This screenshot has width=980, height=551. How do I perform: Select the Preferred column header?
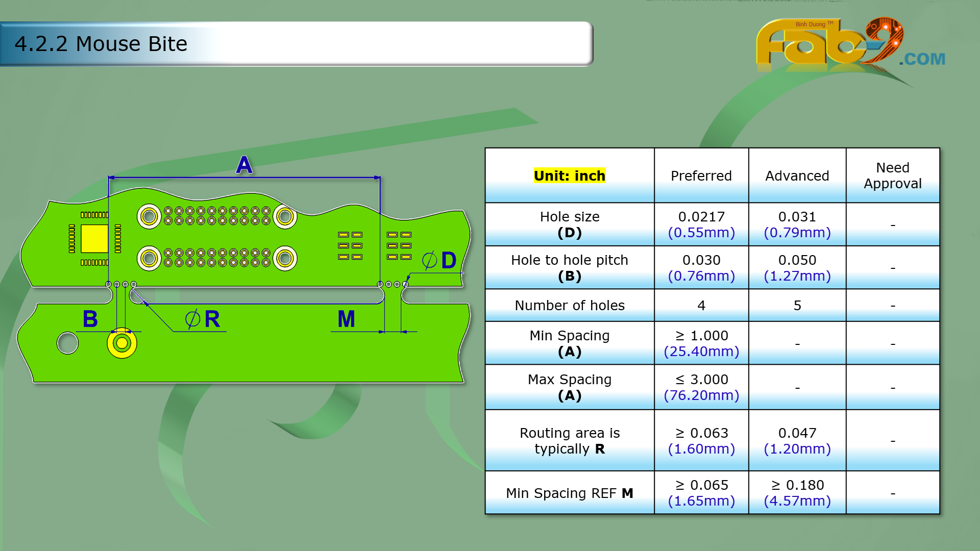[x=701, y=176]
